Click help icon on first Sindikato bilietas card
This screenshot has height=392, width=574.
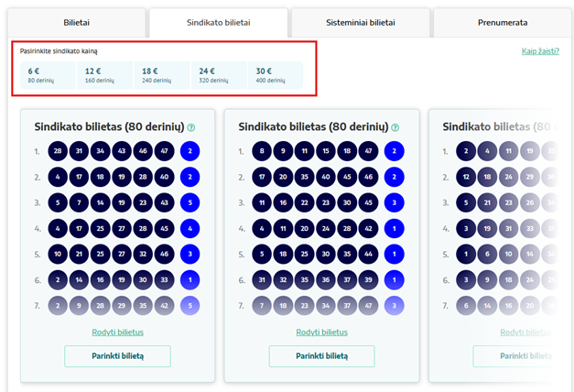(x=191, y=128)
